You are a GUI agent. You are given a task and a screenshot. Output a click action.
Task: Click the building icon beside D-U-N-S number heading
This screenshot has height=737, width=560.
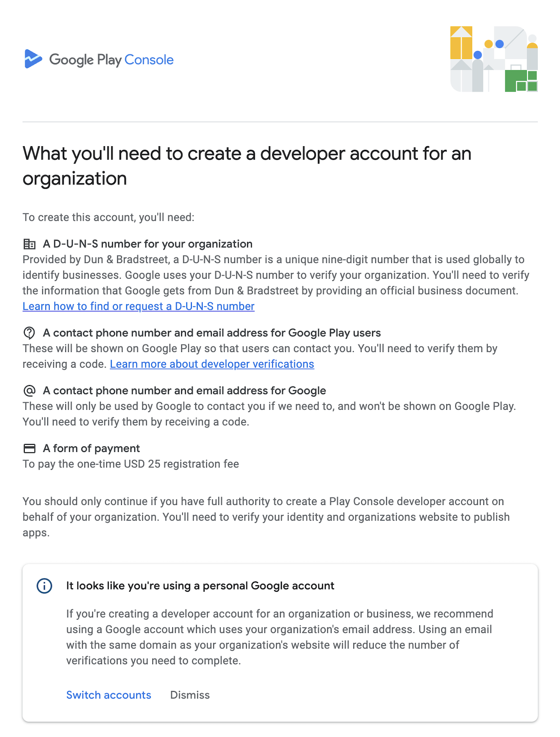pyautogui.click(x=29, y=244)
